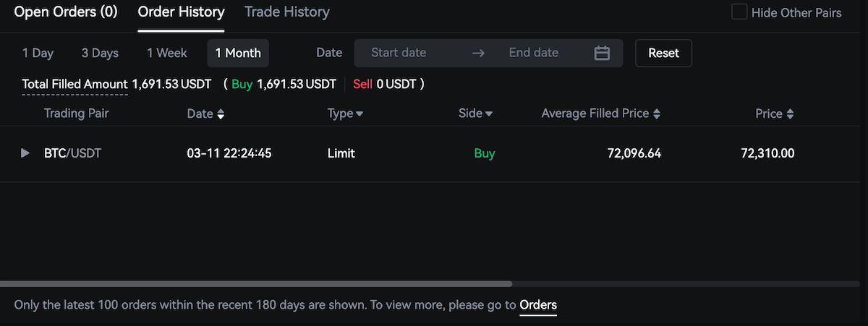The width and height of the screenshot is (868, 326).
Task: Sort by Average Filled Price arrows
Action: coord(656,114)
